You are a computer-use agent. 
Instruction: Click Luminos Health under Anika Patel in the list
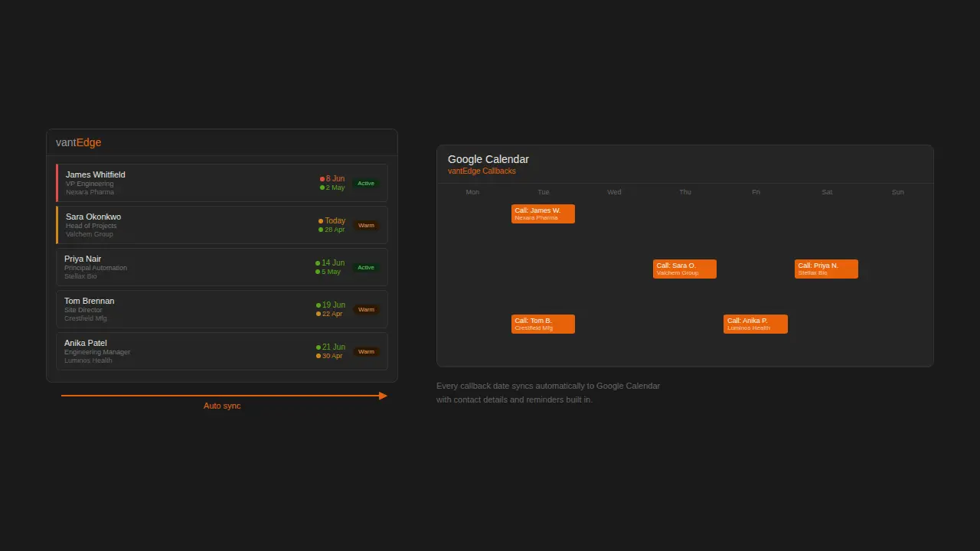[x=88, y=360]
